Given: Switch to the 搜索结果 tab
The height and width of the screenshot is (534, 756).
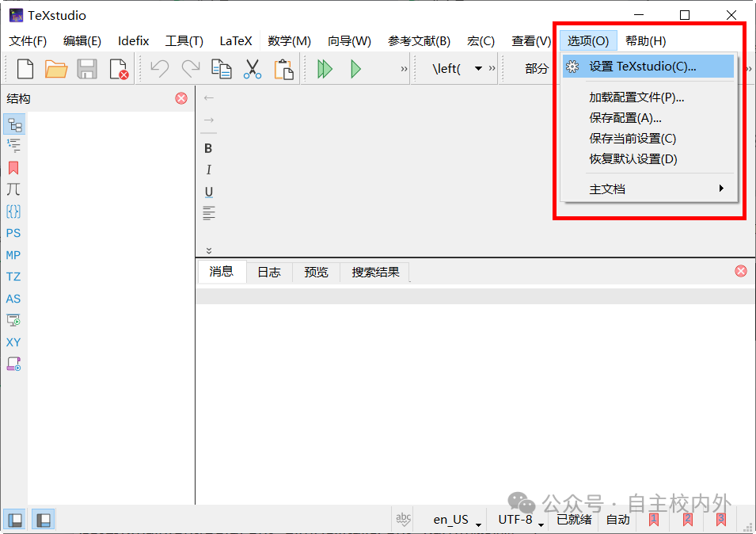Looking at the screenshot, I should point(375,273).
